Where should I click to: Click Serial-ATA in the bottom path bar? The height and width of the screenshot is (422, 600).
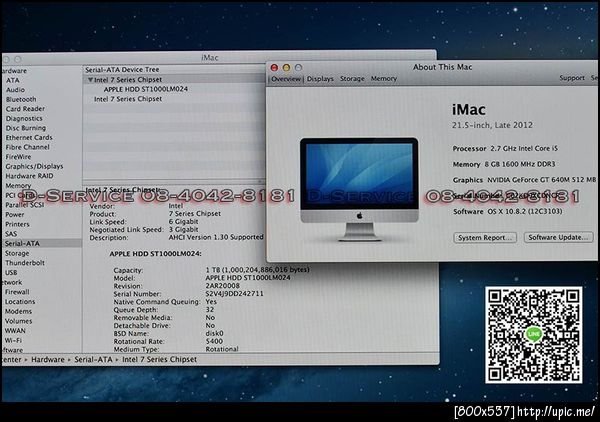[x=93, y=360]
